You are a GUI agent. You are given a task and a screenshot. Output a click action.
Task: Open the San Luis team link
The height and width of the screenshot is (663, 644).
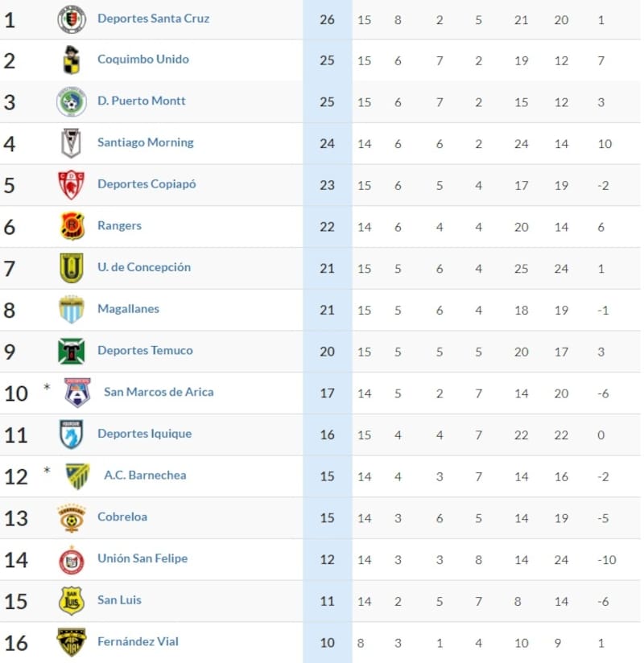pos(119,599)
